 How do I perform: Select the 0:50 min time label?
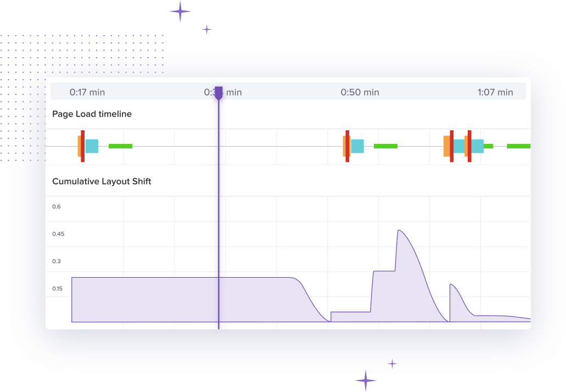click(360, 92)
